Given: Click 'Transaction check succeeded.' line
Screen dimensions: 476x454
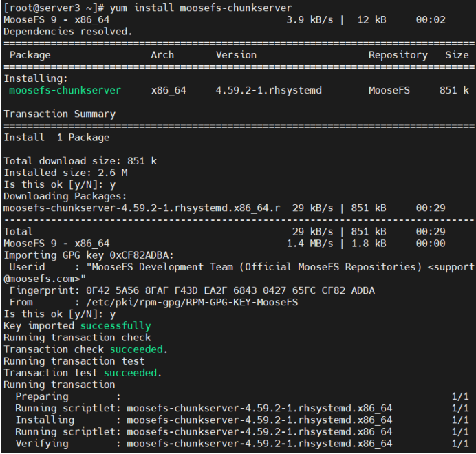Looking at the screenshot, I should point(85,349).
